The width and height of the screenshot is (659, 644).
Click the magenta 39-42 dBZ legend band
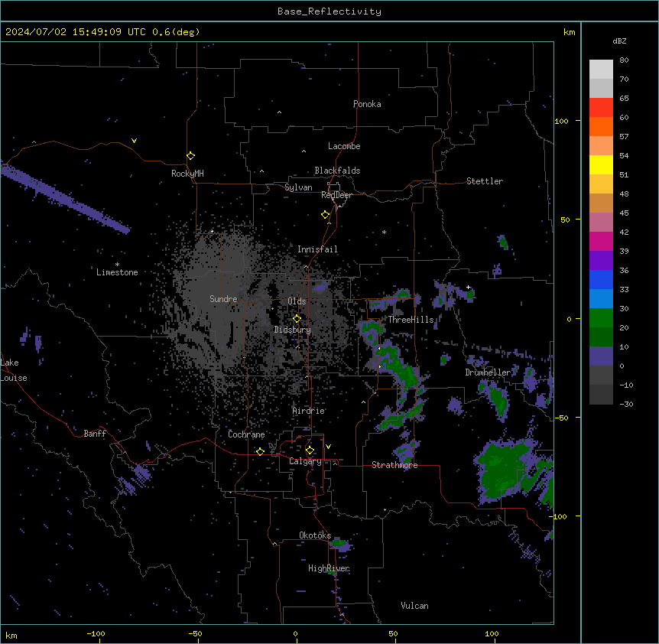coord(601,241)
